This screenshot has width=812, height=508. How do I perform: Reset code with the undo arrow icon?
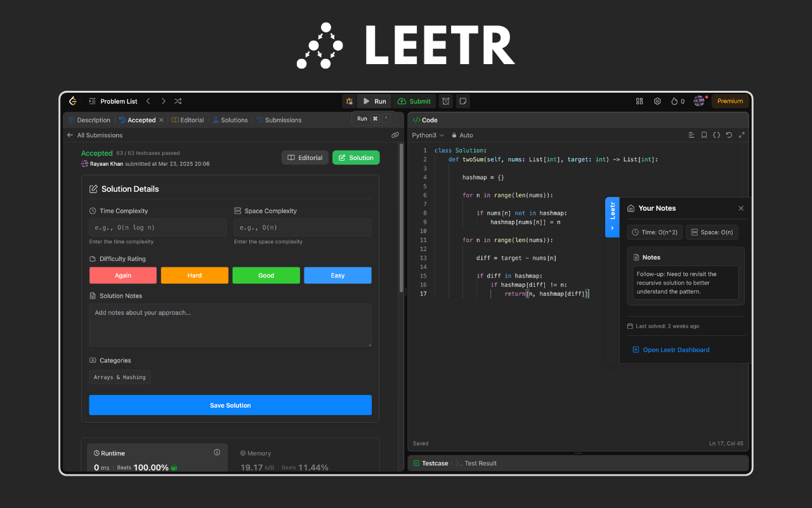coord(729,135)
